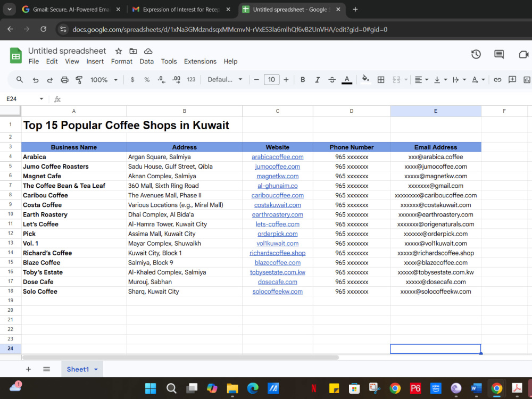The image size is (532, 399).
Task: Open the cariboucoffee.com link
Action: pos(277,195)
